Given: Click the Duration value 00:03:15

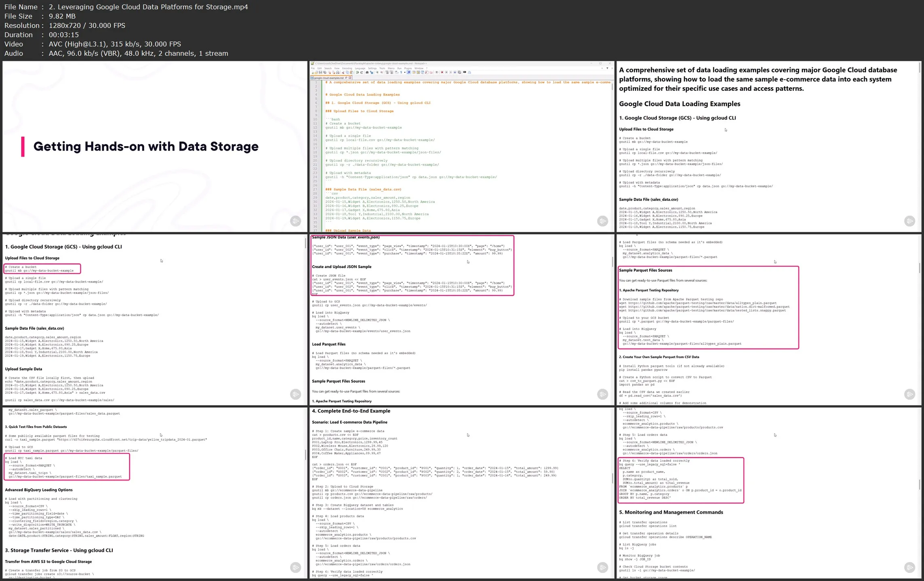Looking at the screenshot, I should [64, 35].
